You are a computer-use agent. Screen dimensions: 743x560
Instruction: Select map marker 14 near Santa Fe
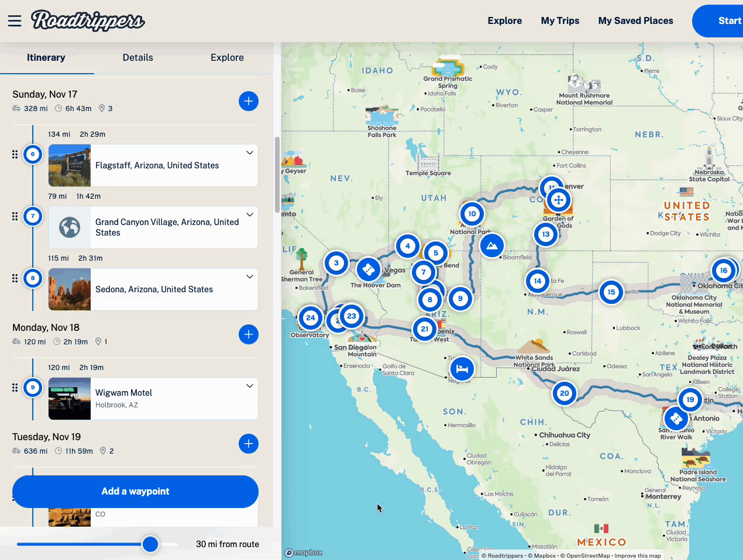(x=538, y=281)
